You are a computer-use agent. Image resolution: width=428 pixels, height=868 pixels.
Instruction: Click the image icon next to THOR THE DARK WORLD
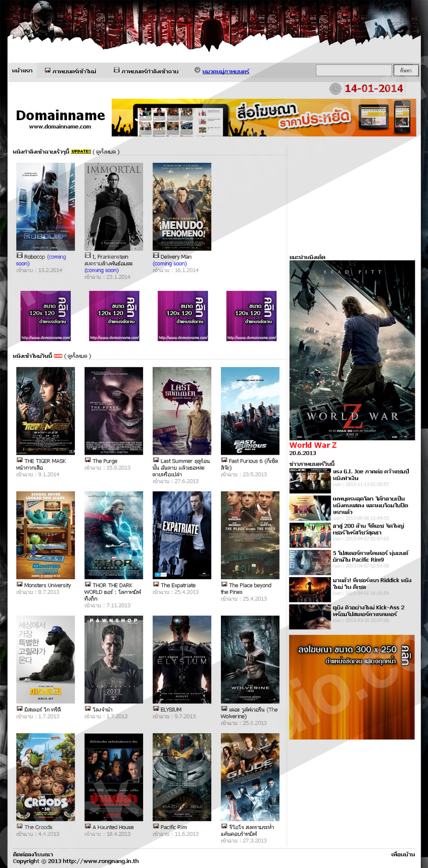(x=88, y=584)
